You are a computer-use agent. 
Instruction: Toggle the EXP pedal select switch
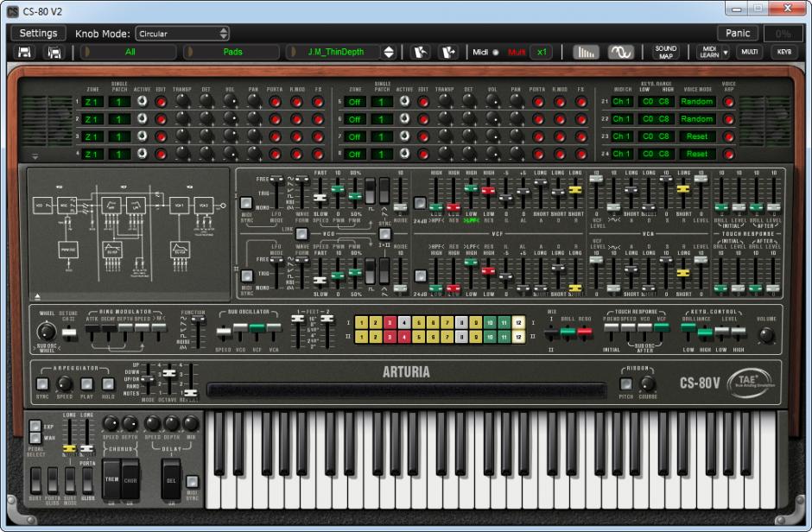coord(35,427)
